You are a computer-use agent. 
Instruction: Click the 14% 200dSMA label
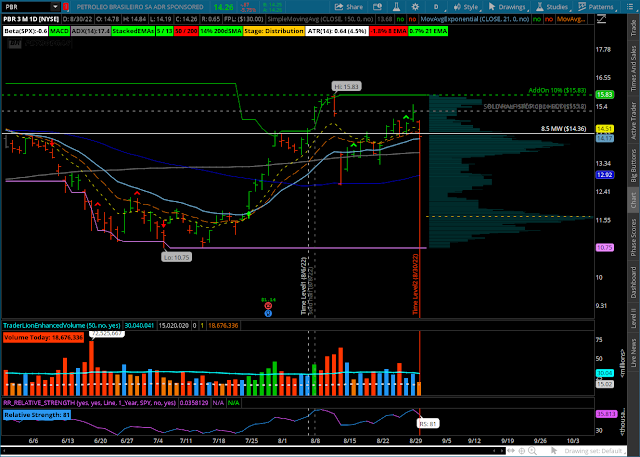221,31
